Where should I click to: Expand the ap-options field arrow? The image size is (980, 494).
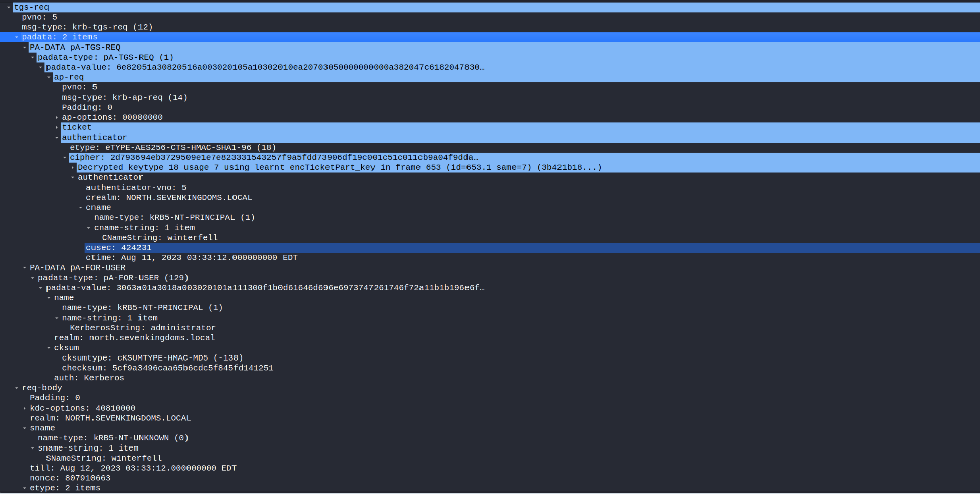tap(57, 117)
